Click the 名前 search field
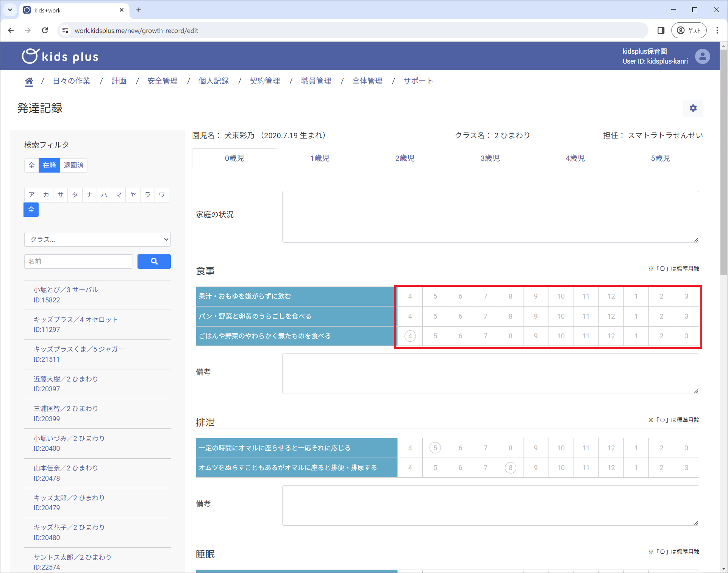 78,261
